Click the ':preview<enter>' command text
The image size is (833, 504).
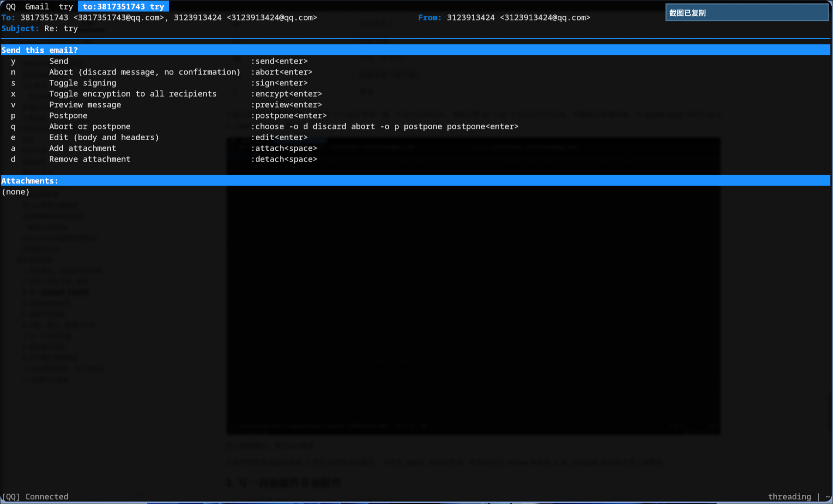pyautogui.click(x=286, y=105)
